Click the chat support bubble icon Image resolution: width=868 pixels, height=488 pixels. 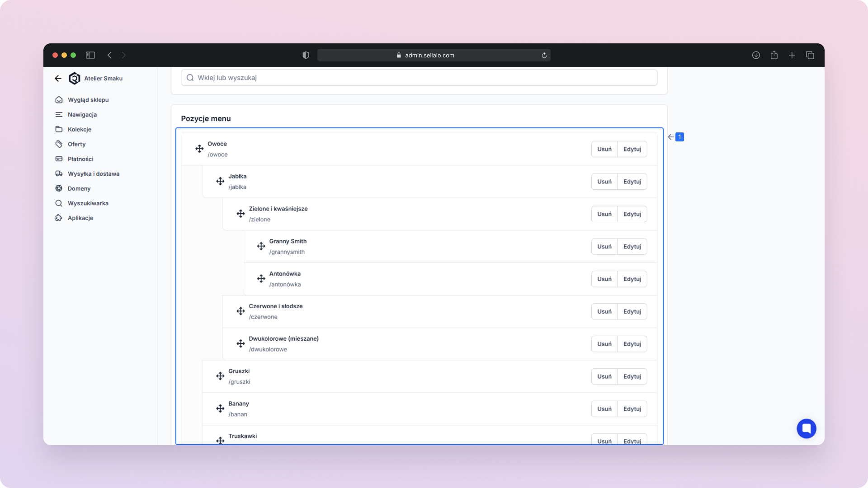[x=806, y=428]
